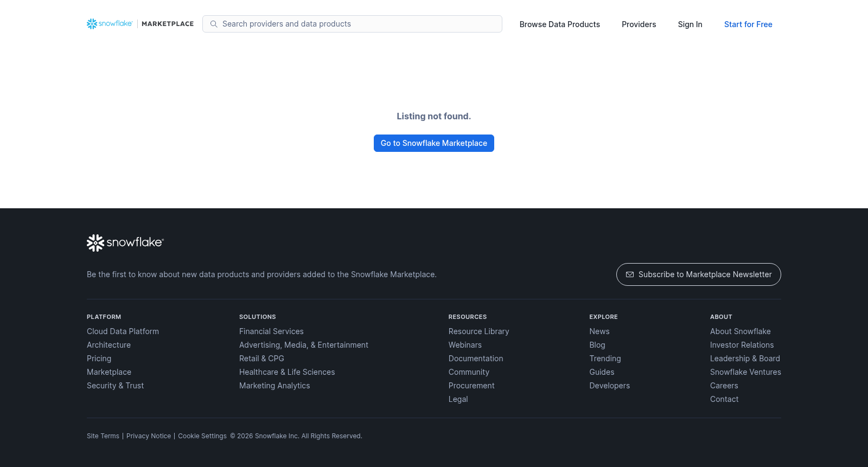Open Cookie Settings link
868x467 pixels.
pyautogui.click(x=202, y=436)
